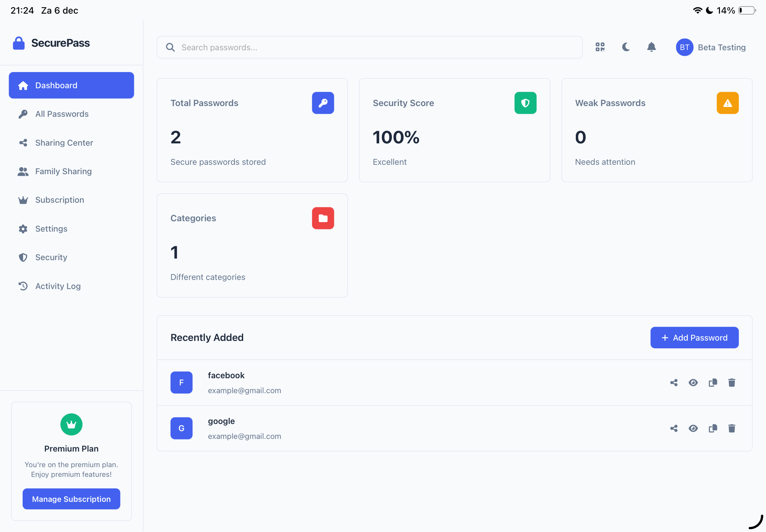
Task: Click the notification bell
Action: [x=651, y=47]
